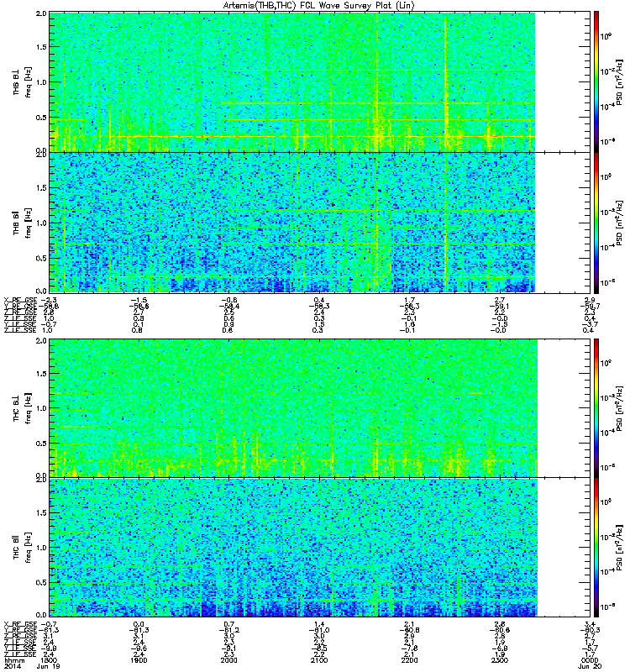Click '2.0' frequency tick on THC B⊥ axis
The width and height of the screenshot is (630, 672).
pyautogui.click(x=41, y=341)
